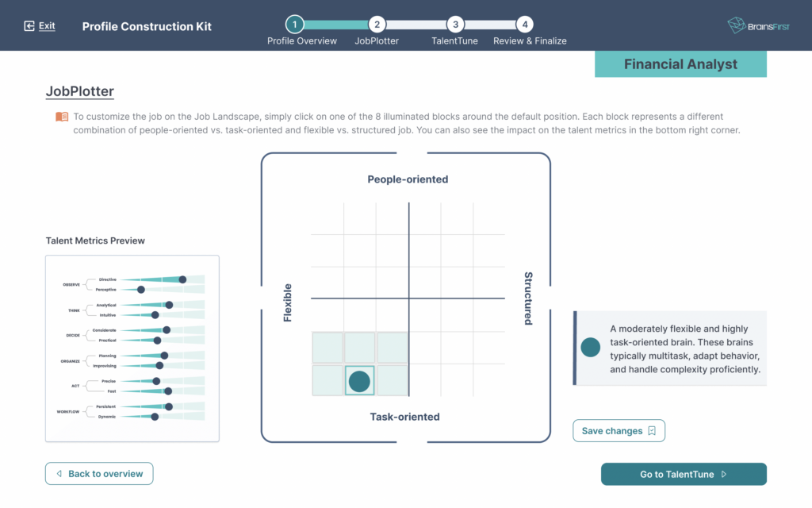The width and height of the screenshot is (812, 508).
Task: Select step 2 JobPlotter circle
Action: [x=377, y=25]
